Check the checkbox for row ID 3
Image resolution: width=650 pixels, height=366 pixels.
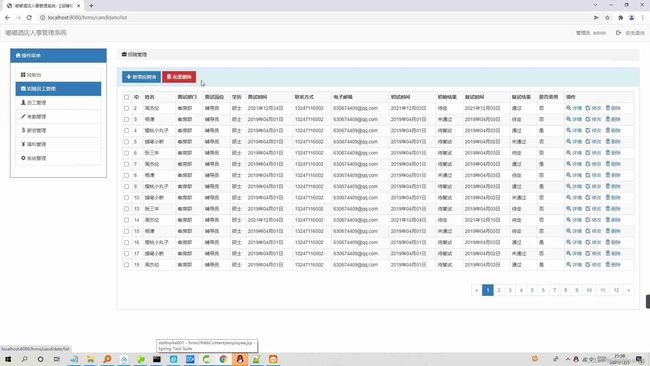[x=126, y=119]
